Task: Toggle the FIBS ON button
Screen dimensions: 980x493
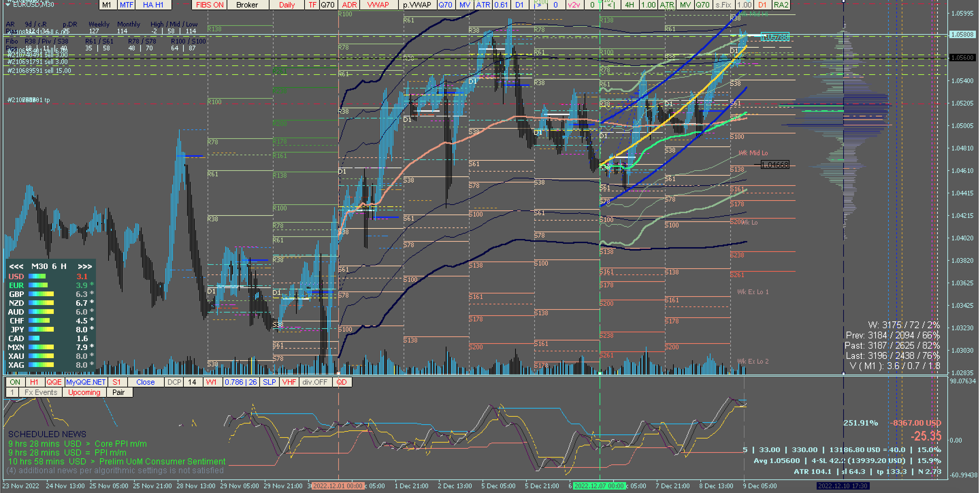Action: pos(210,5)
